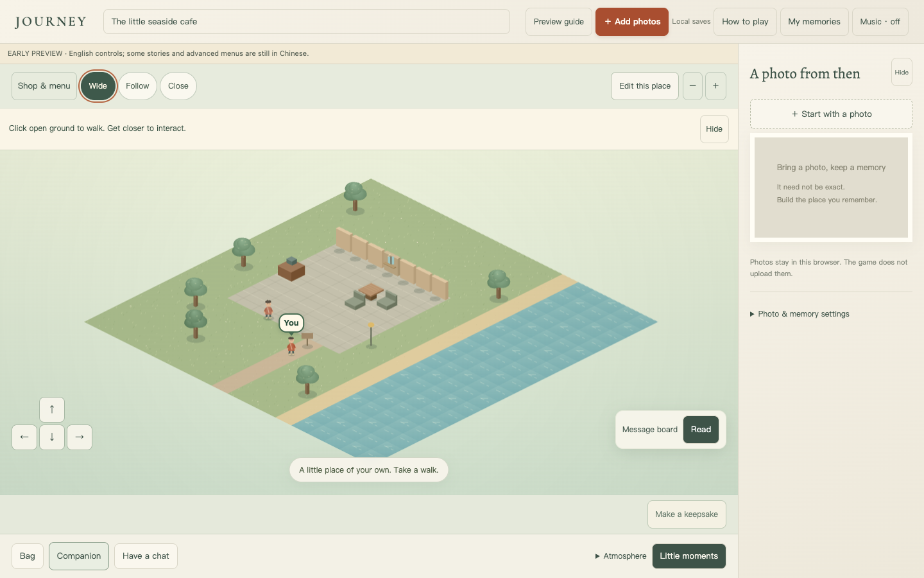Click the place name input field
The width and height of the screenshot is (924, 578).
click(x=307, y=22)
